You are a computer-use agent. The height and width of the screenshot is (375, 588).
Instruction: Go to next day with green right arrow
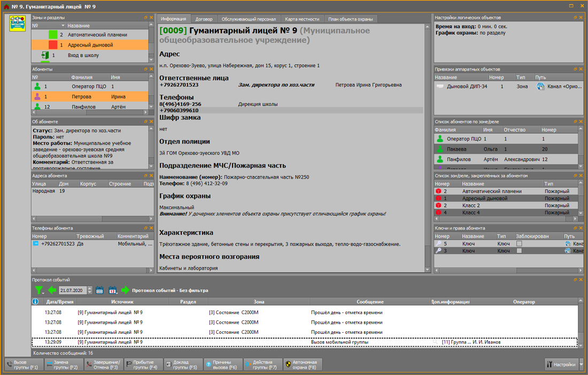coord(125,290)
